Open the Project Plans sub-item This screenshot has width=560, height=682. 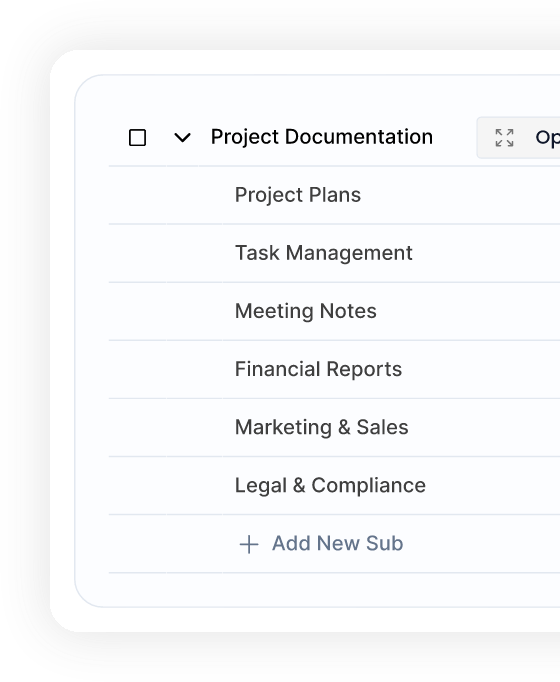pyautogui.click(x=298, y=195)
